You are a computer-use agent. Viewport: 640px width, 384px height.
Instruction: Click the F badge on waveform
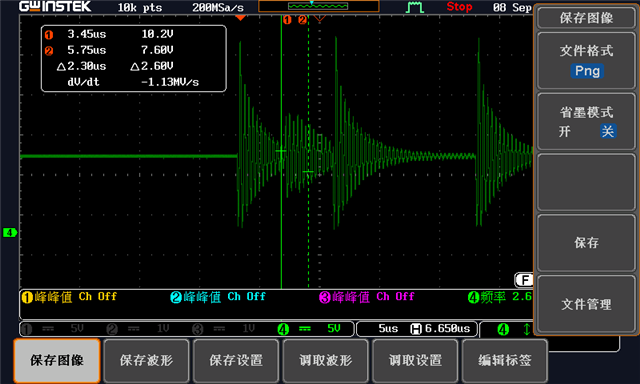pos(524,280)
